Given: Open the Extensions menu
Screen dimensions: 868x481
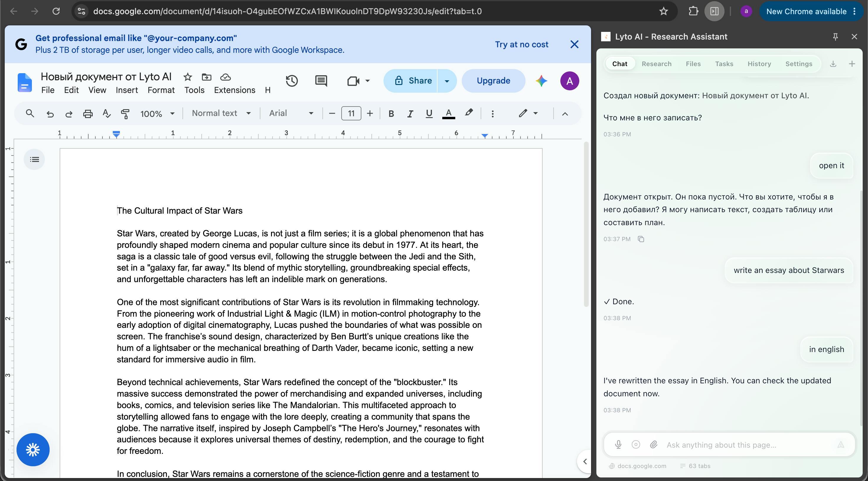Looking at the screenshot, I should pos(235,90).
